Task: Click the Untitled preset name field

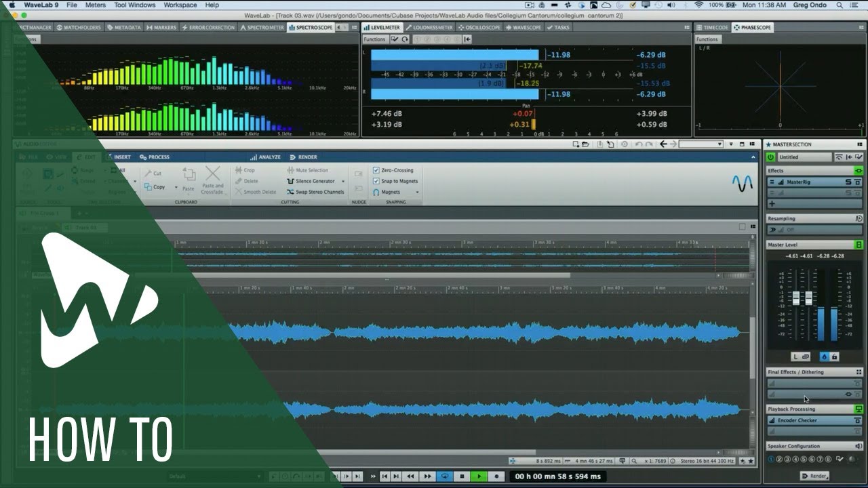Action: tap(804, 157)
